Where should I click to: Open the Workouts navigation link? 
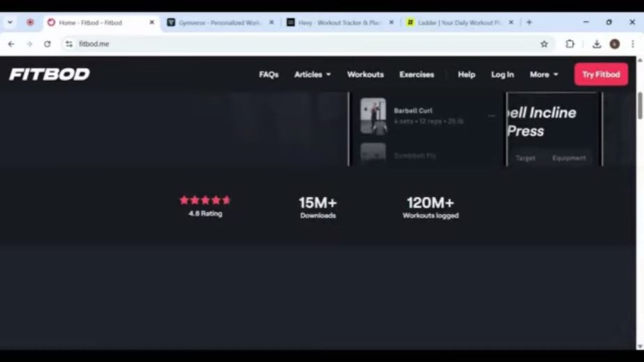(x=365, y=74)
